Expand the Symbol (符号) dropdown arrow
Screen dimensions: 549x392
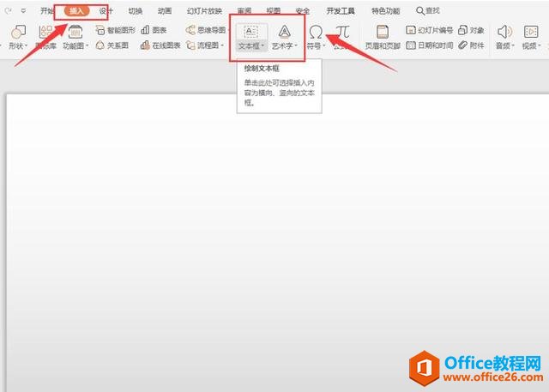click(x=324, y=45)
